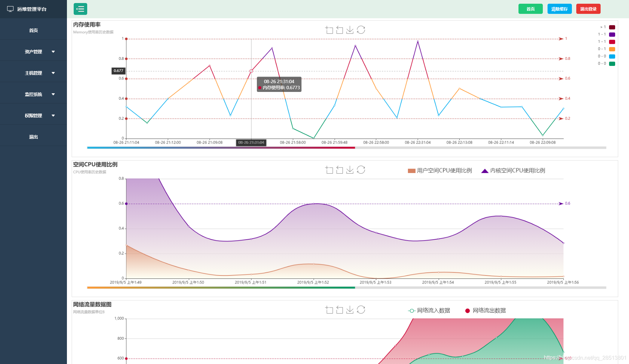Click the blue 清除缓存 button
The image size is (629, 364).
click(x=559, y=9)
